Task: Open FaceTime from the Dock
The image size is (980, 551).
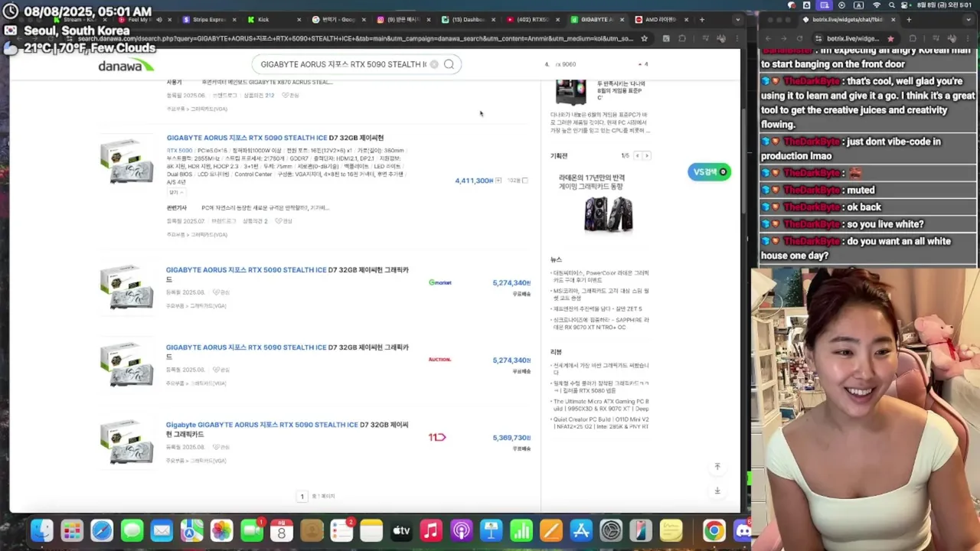Action: [x=251, y=530]
